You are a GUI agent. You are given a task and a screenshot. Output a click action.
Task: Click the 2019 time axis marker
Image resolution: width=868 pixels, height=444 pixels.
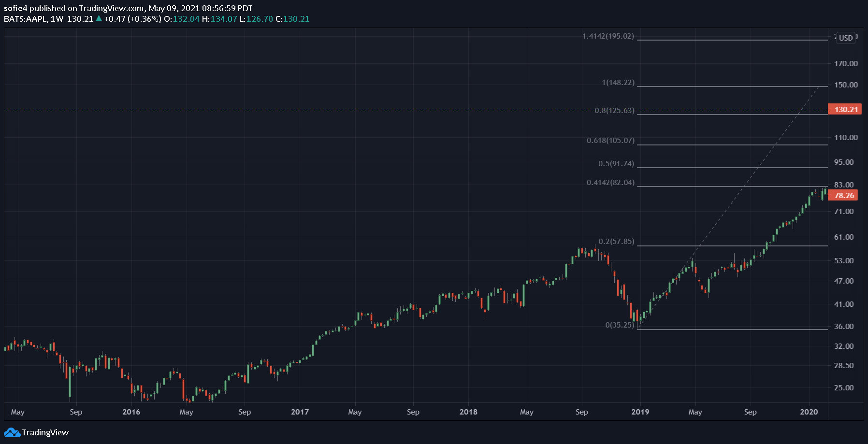pyautogui.click(x=640, y=412)
